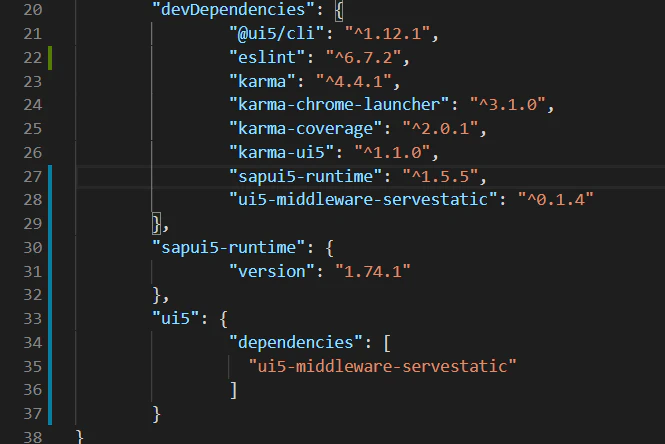Click the "^1.12.1" version value

click(x=388, y=34)
